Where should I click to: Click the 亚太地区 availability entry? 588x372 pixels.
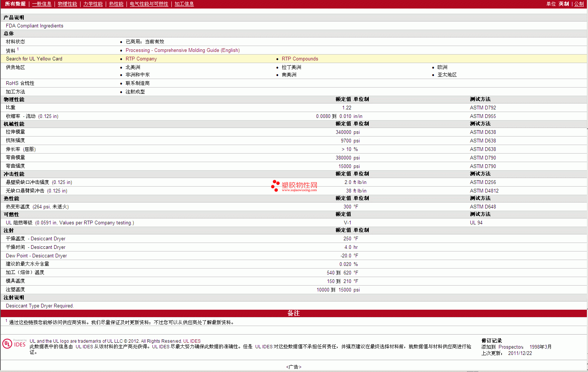pos(447,75)
